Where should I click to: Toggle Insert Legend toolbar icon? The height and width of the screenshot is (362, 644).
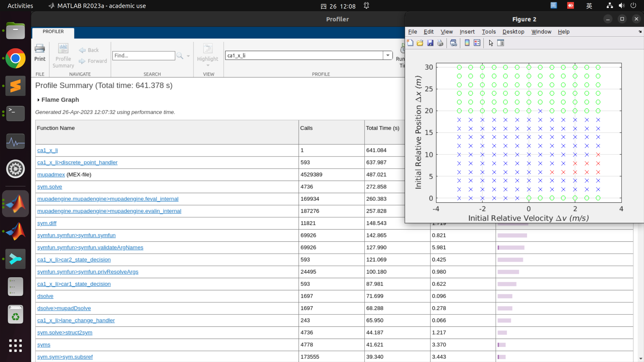click(477, 43)
